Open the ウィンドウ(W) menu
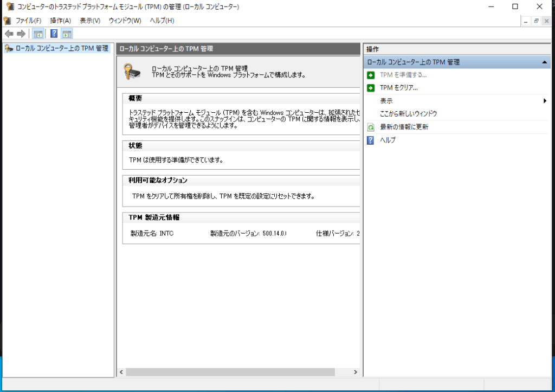The image size is (555, 392). (125, 21)
